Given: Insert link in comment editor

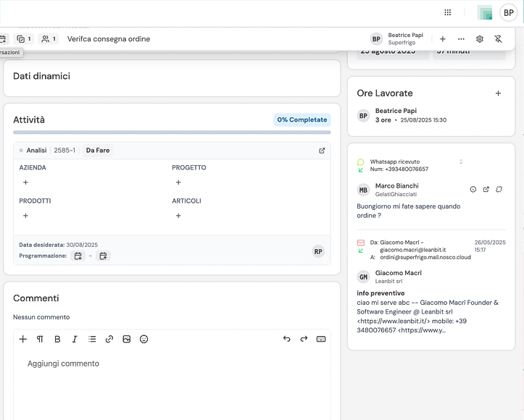Looking at the screenshot, I should pos(109,339).
